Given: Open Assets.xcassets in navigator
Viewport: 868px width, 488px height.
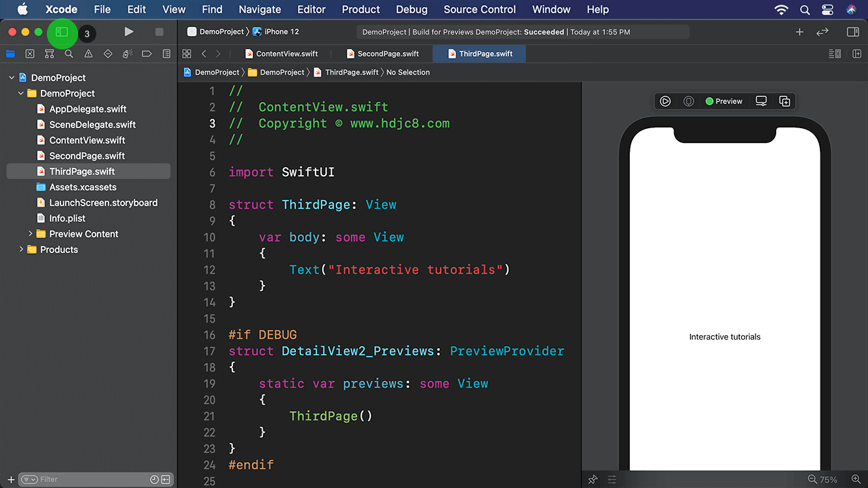Looking at the screenshot, I should tap(83, 187).
